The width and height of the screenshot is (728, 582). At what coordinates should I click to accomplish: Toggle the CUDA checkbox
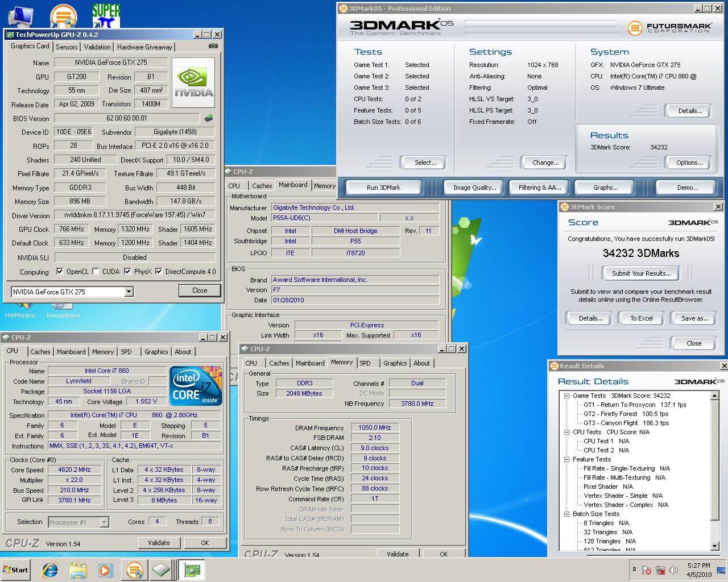pos(96,272)
